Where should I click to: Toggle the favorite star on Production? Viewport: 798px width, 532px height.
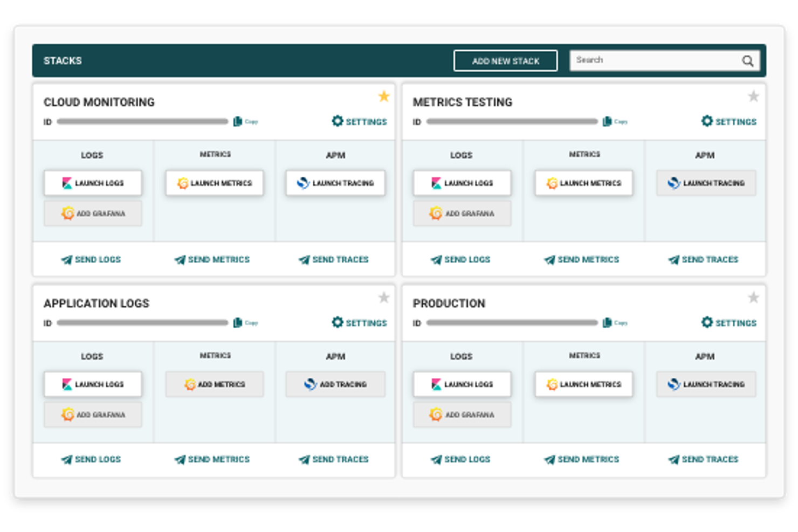(x=753, y=297)
